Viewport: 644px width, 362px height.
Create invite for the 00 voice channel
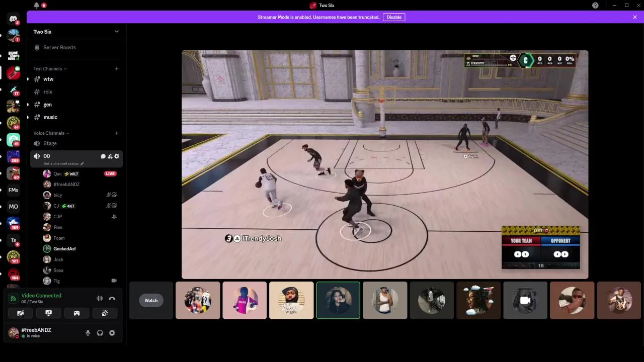[x=110, y=156]
